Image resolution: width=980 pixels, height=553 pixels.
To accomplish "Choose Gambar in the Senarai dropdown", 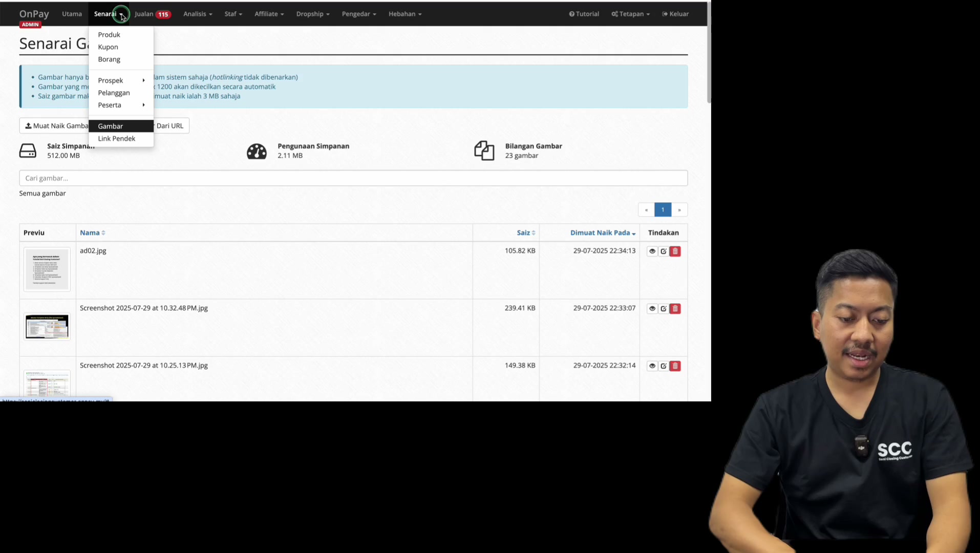I will pos(121,126).
